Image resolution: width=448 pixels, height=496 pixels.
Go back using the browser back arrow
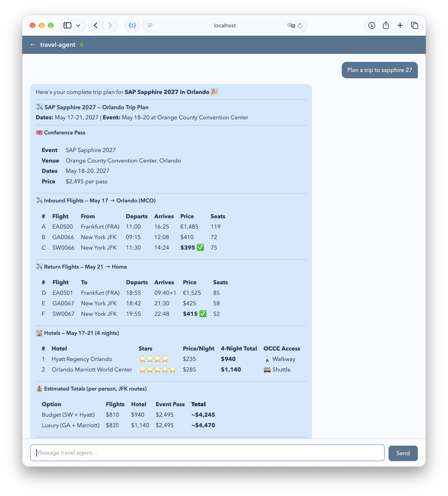tap(96, 25)
